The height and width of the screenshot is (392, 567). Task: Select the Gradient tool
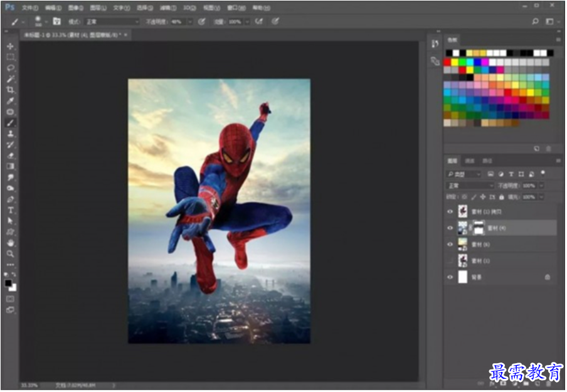tap(11, 166)
